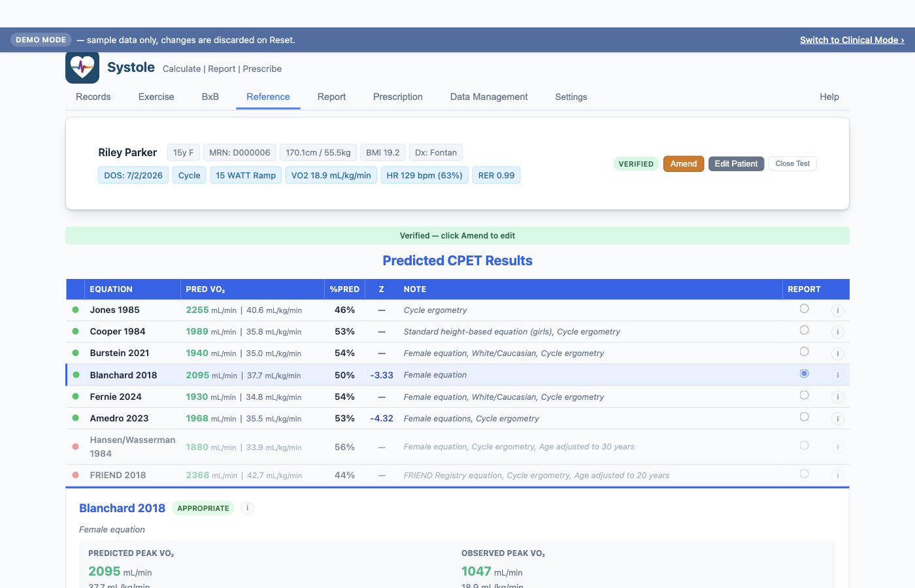915x588 pixels.
Task: Click the DEMO MODE badge
Action: [x=41, y=40]
